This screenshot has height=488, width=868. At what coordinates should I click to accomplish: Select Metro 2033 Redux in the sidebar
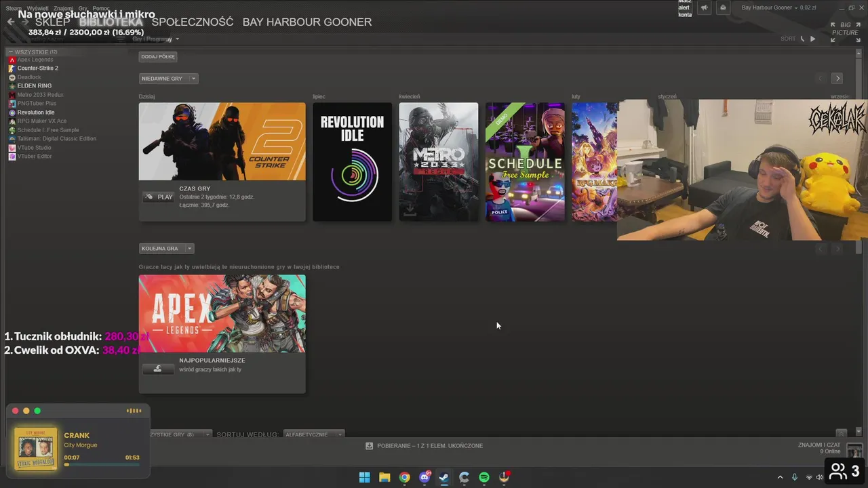click(x=40, y=95)
